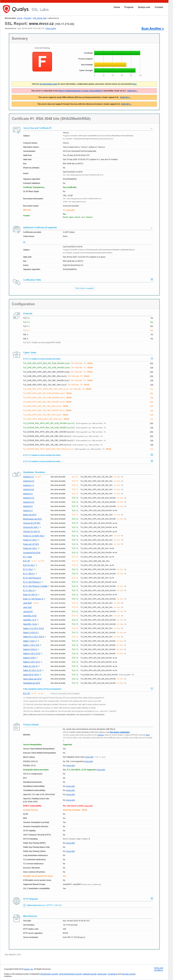Image resolution: width=173 pixels, height=980 pixels.
Task: Click the HTTP Requests globe icon
Action: 16,901
